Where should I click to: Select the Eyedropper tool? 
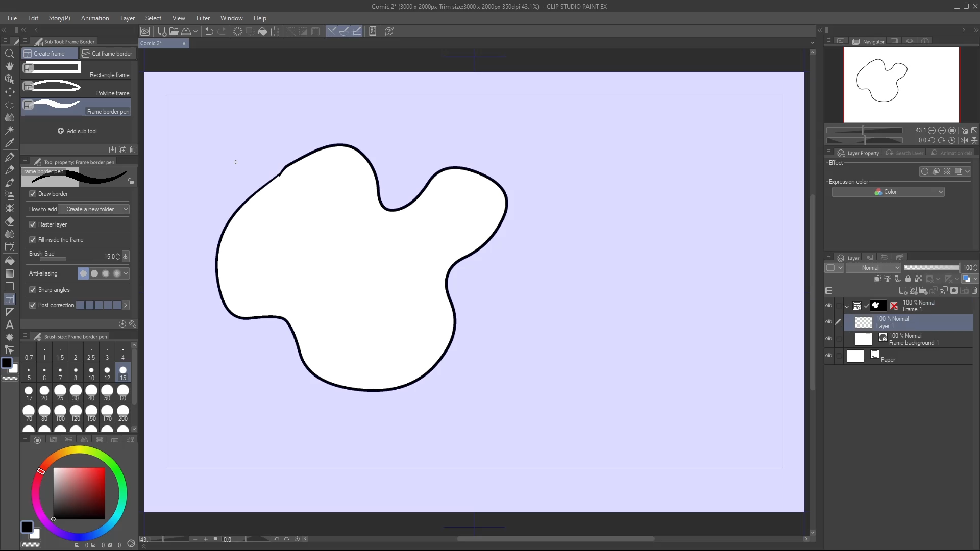[9, 143]
